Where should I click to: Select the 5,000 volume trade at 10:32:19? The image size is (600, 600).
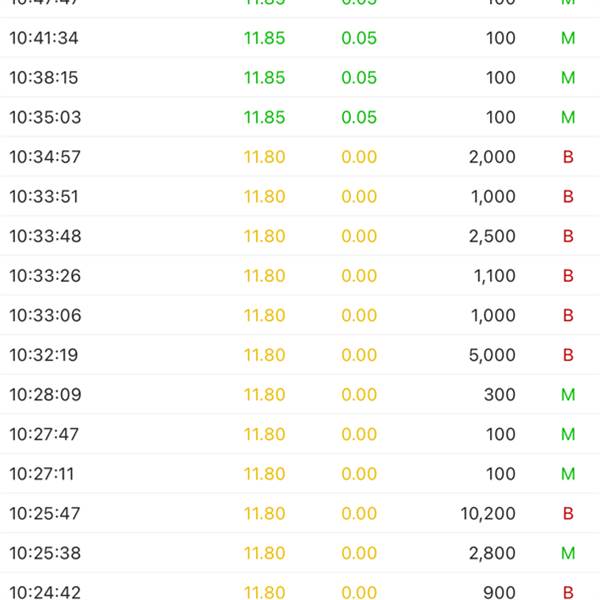click(491, 355)
